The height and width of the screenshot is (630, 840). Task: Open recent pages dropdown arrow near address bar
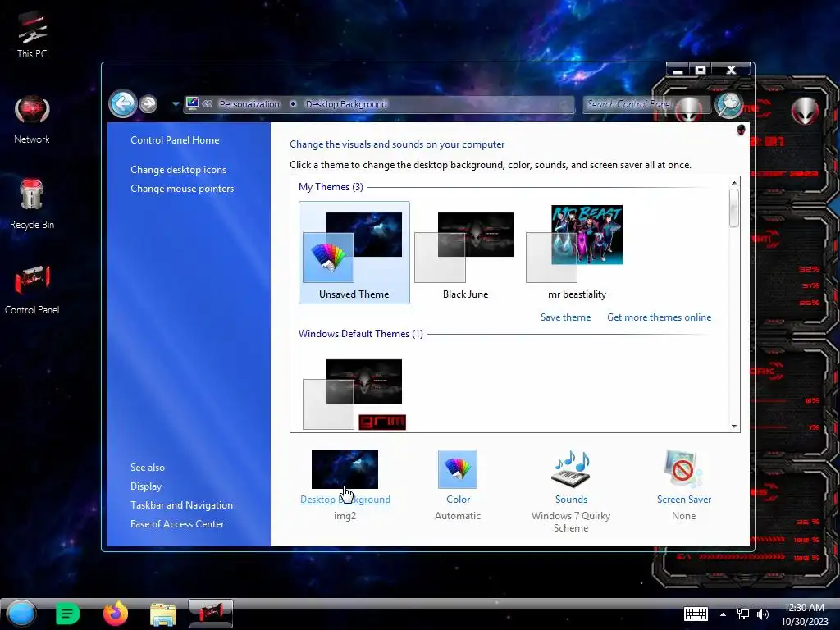(x=176, y=104)
